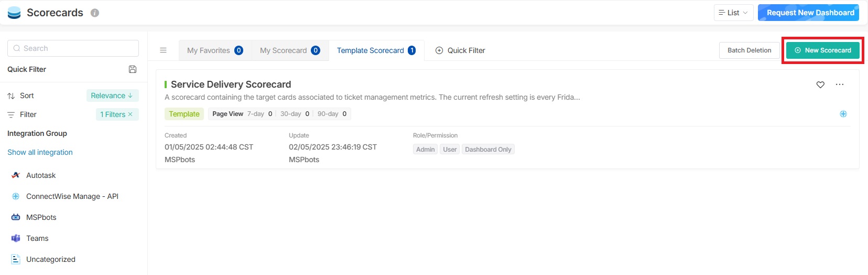The height and width of the screenshot is (275, 868).
Task: Click the ConnectWise integration icon on scorecard
Action: point(843,114)
